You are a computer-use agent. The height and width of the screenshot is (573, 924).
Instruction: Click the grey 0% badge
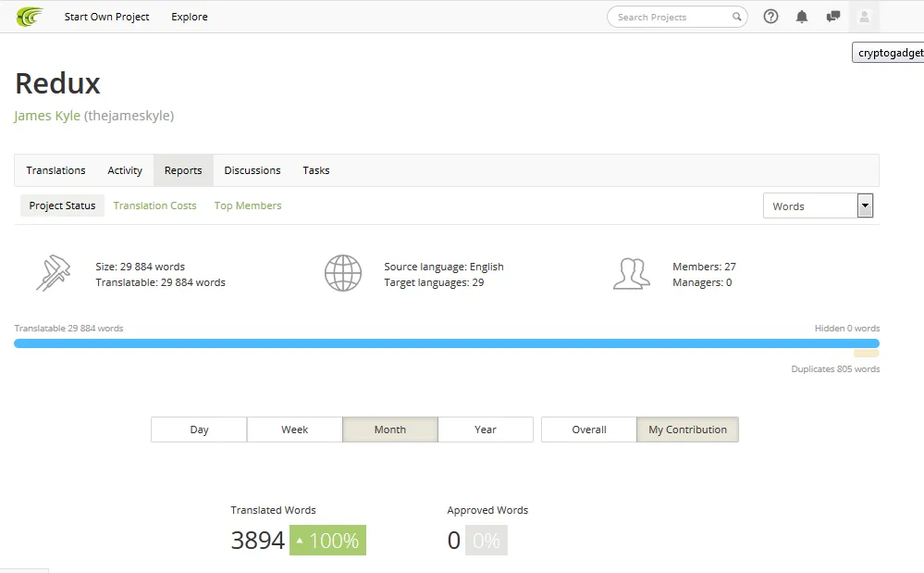coord(487,540)
